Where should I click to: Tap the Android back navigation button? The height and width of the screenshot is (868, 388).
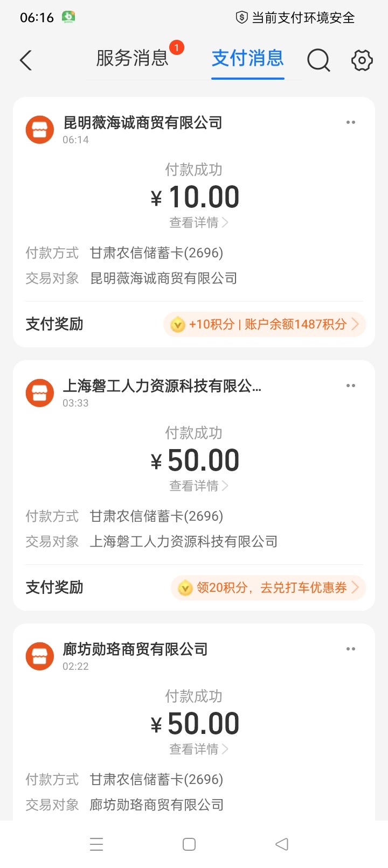point(282,844)
